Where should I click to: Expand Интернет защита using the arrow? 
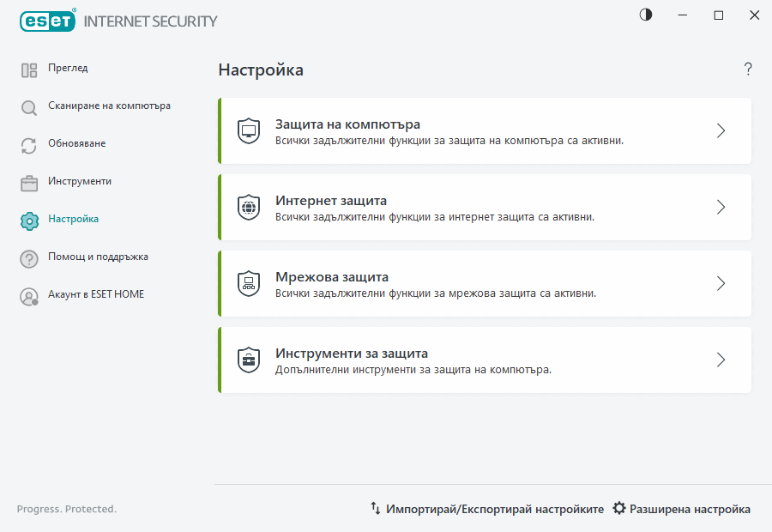coord(721,207)
